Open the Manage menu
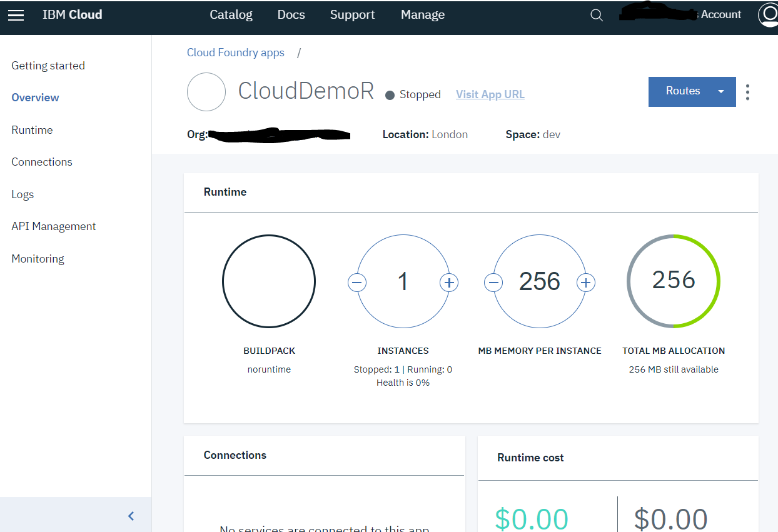Viewport: 778px width, 532px height. [423, 14]
